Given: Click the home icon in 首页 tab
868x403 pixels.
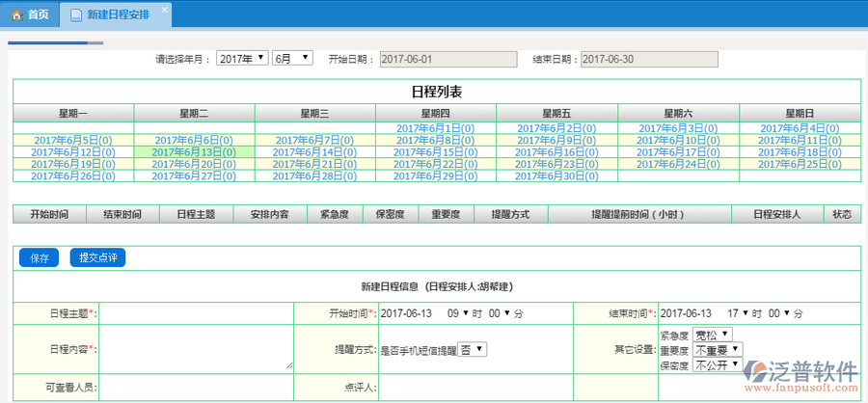Looking at the screenshot, I should [16, 14].
